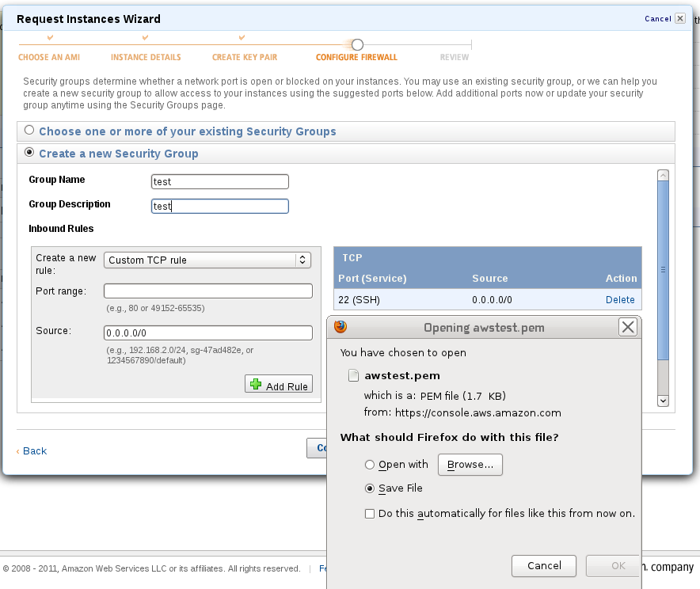The width and height of the screenshot is (700, 589).
Task: Select existing Security Groups radio button
Action: 29,130
